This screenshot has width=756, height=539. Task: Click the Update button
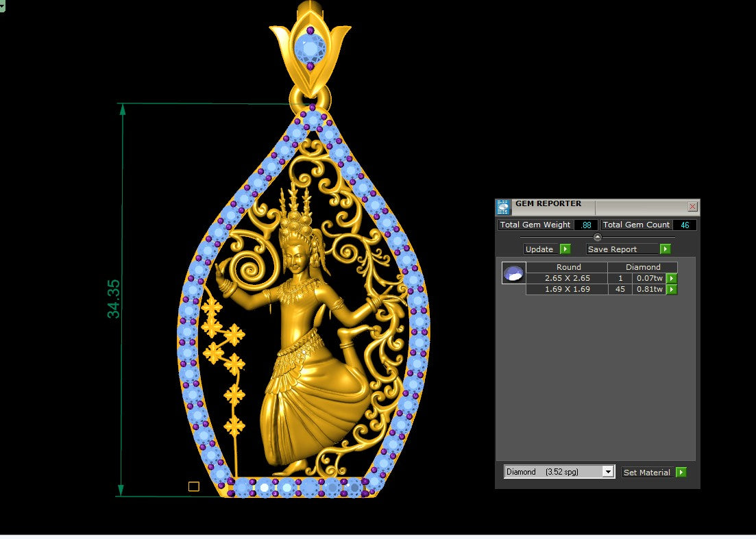[541, 249]
